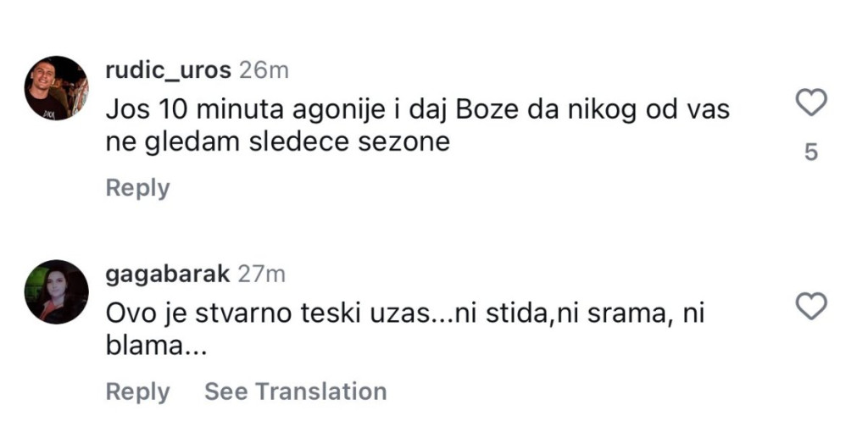868x438 pixels.
Task: Click See Translation under gagabarak's comment
Action: pyautogui.click(x=295, y=391)
